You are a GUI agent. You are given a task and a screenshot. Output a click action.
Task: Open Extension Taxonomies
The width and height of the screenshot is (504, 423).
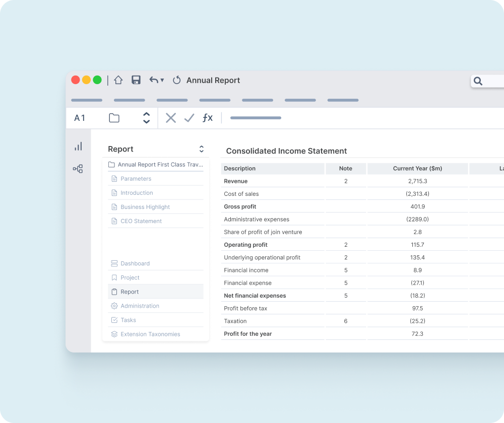[150, 334]
